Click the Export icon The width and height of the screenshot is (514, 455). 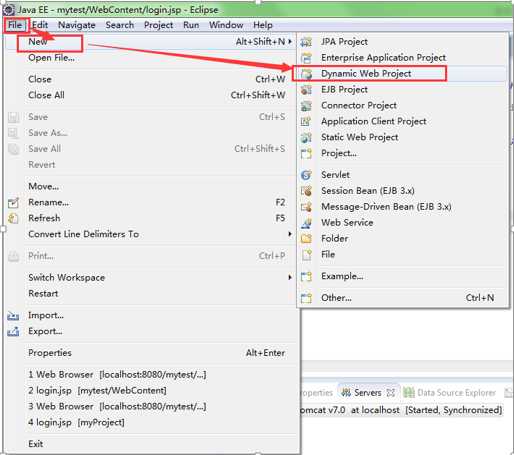[13, 331]
